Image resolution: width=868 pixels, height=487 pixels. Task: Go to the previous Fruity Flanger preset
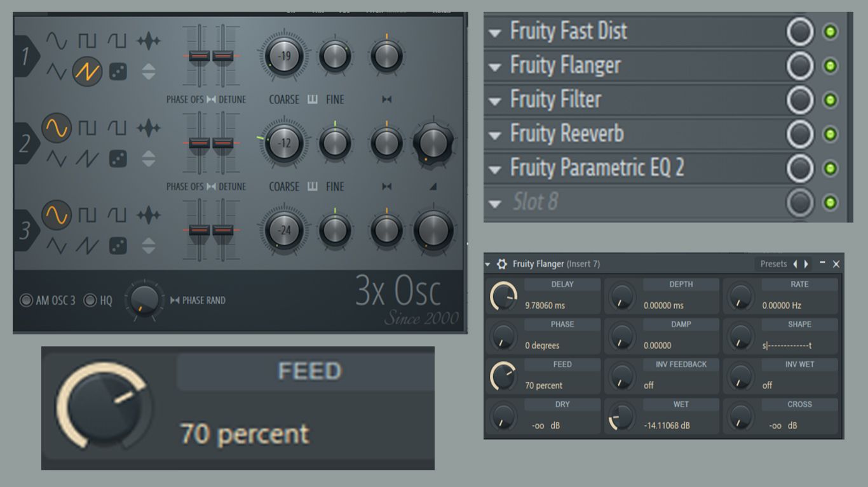pyautogui.click(x=794, y=264)
